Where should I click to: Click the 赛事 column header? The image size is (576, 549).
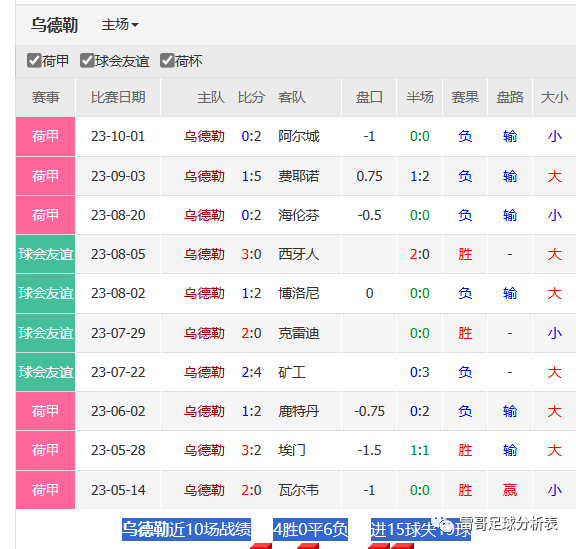point(45,97)
